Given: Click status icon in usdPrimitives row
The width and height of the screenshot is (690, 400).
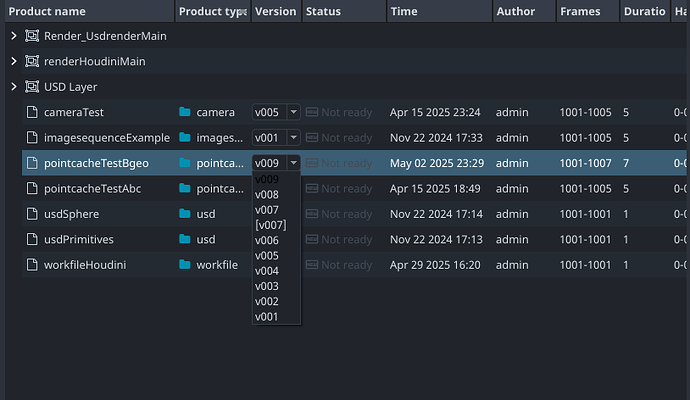Looking at the screenshot, I should (312, 239).
